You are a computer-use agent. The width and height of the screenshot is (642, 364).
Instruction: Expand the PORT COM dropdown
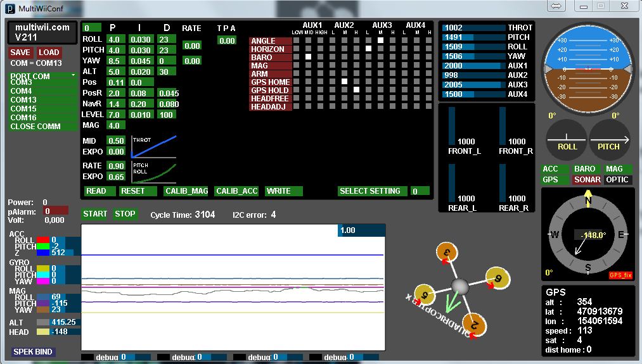(42, 77)
